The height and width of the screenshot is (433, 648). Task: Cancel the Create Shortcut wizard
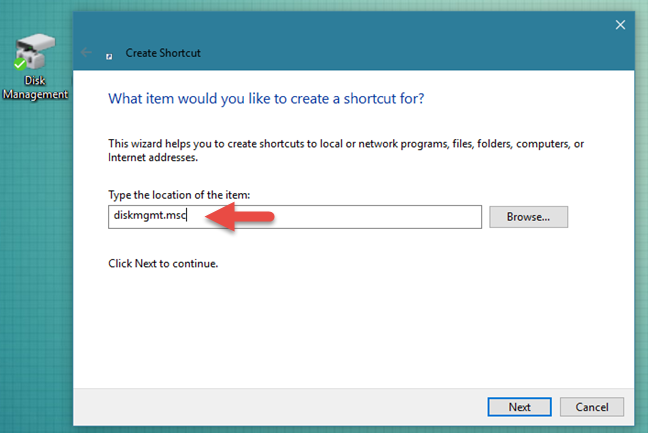591,407
